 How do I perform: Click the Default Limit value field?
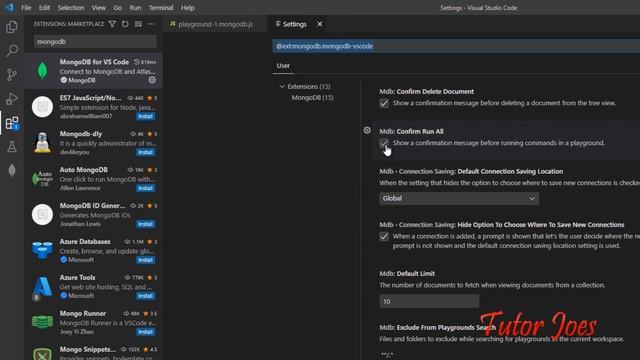[x=429, y=301]
